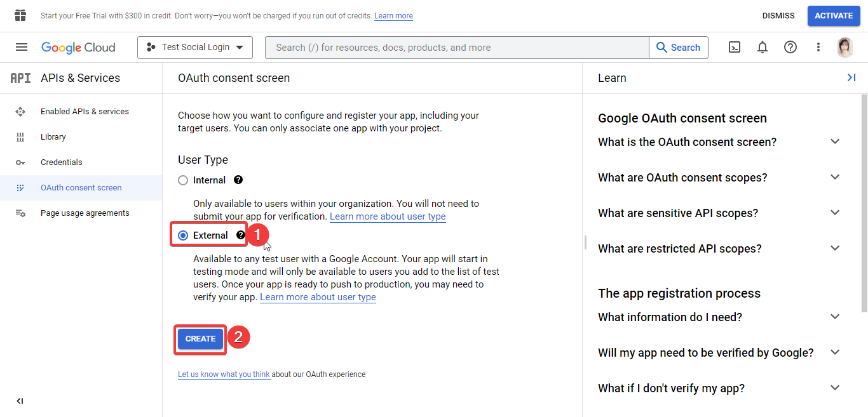868x417 pixels.
Task: Click the Credentials key icon
Action: click(20, 162)
